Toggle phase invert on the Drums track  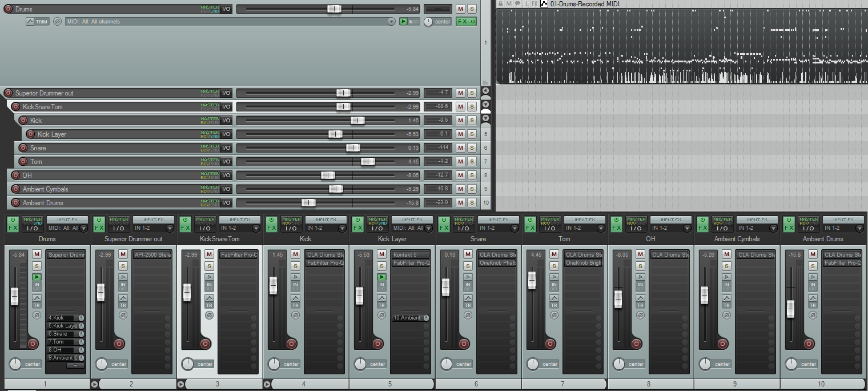pos(57,22)
